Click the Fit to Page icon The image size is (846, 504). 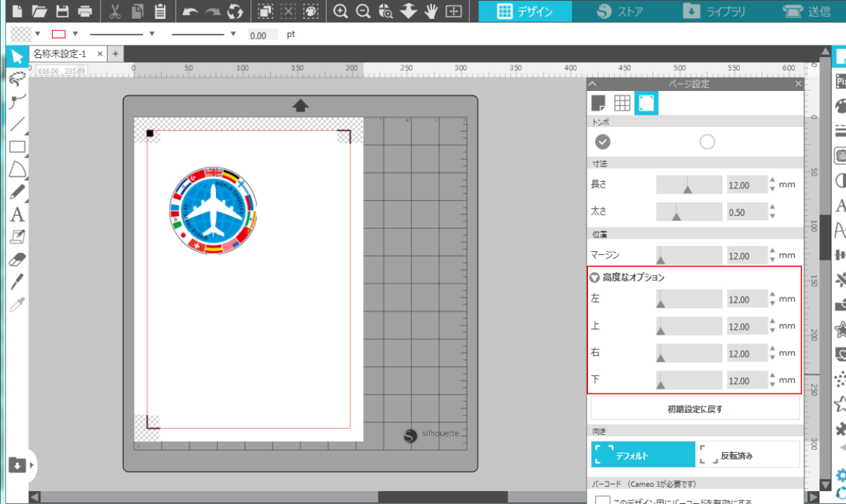(454, 11)
